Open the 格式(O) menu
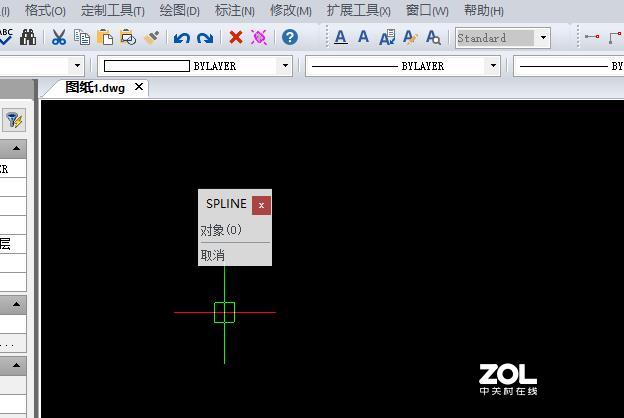 (45, 10)
